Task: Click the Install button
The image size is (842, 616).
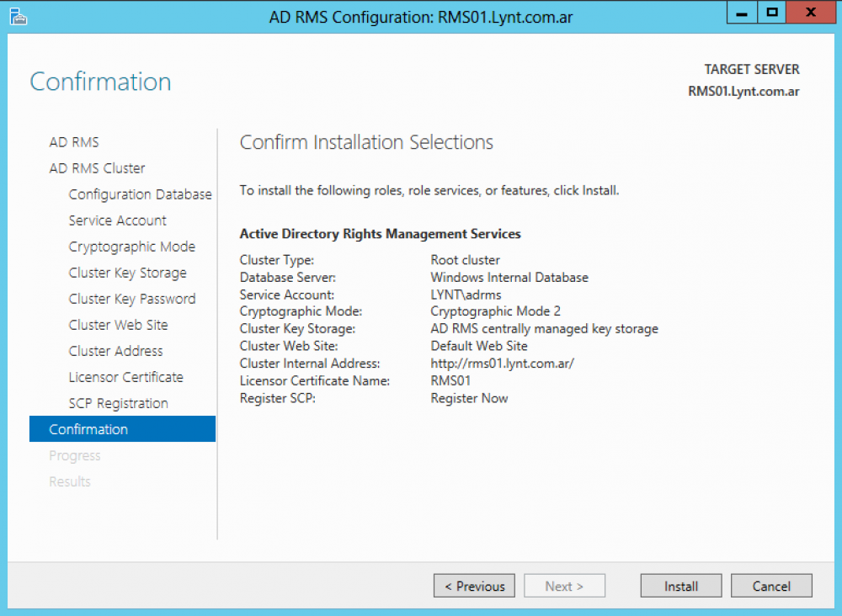Action: [x=681, y=586]
